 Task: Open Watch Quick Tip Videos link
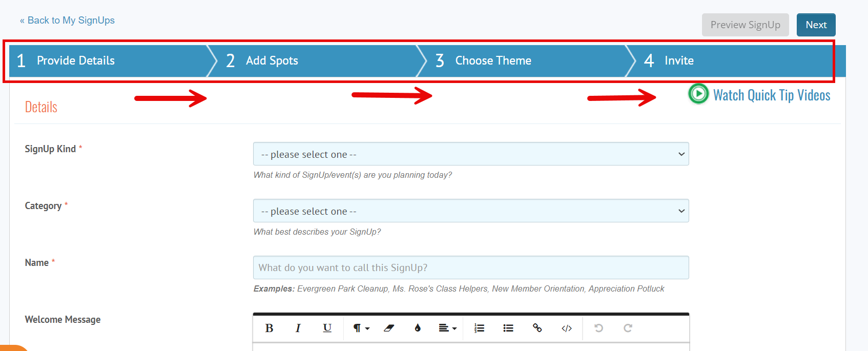pyautogui.click(x=771, y=95)
